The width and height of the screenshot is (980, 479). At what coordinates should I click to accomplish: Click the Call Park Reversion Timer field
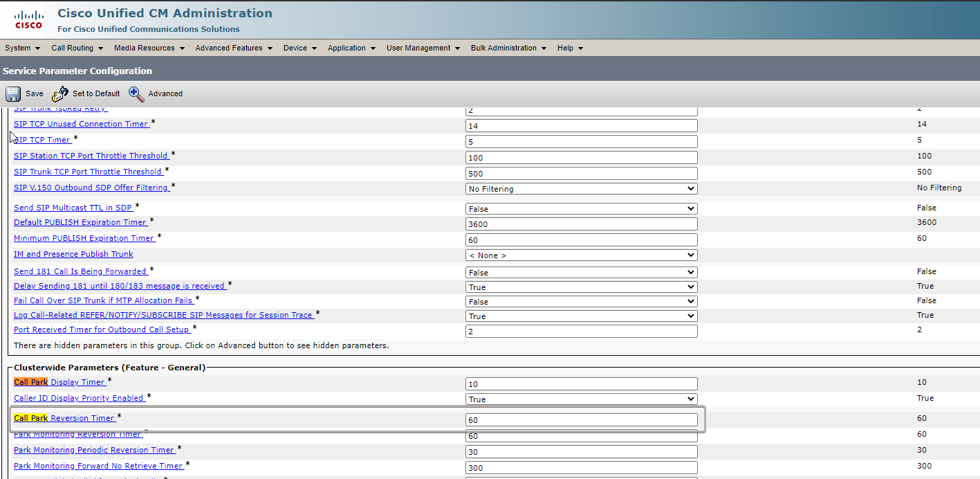[581, 420]
